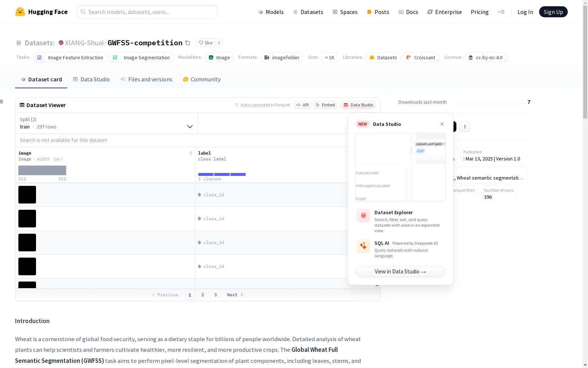588x368 pixels.
Task: Copy the dataset name with copy icon
Action: coord(187,43)
